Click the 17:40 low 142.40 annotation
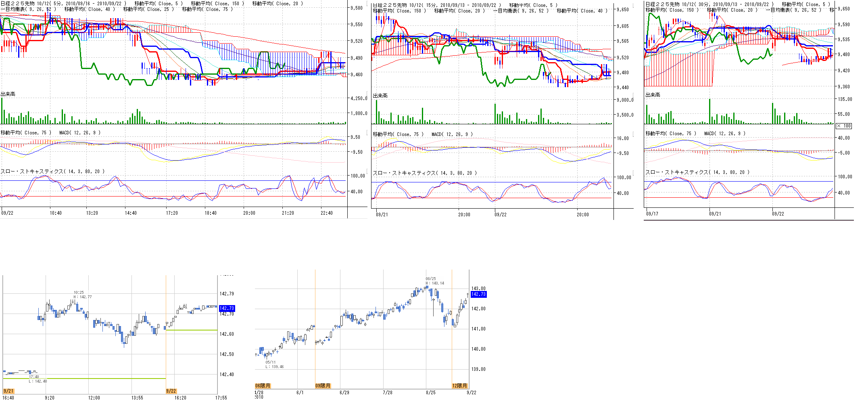The width and height of the screenshot is (868, 410). tap(37, 379)
